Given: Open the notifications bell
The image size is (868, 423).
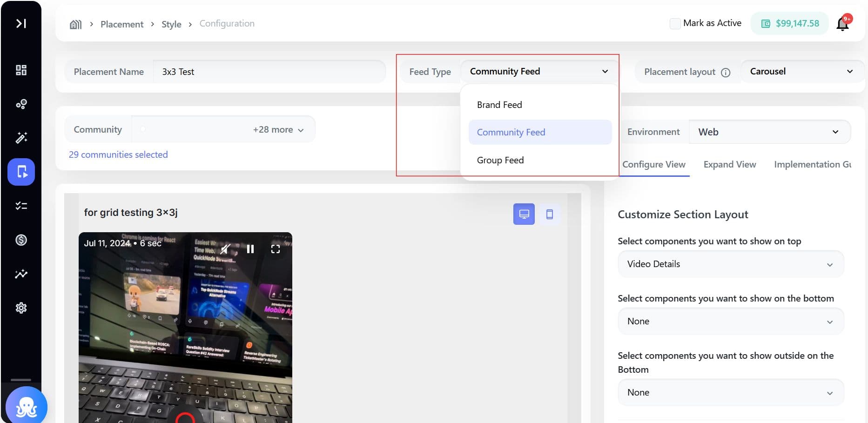Looking at the screenshot, I should [x=843, y=23].
